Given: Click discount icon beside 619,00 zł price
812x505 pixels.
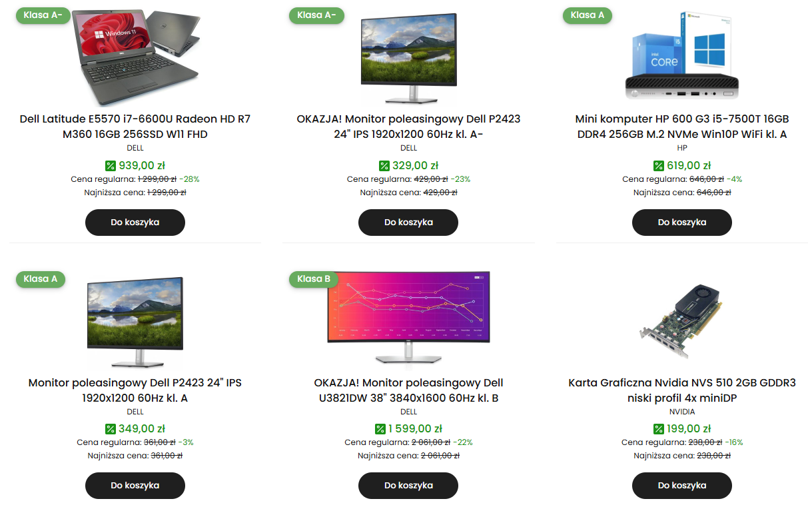Looking at the screenshot, I should click(658, 166).
